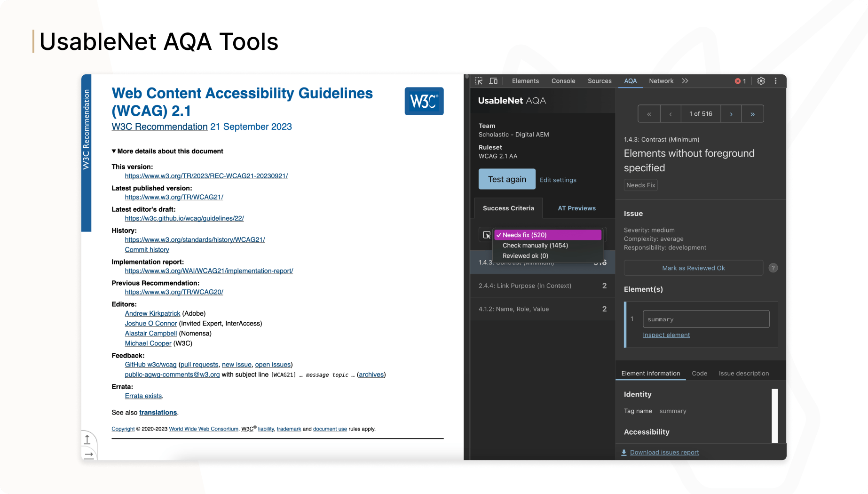Viewport: 868px width, 494px height.
Task: Select the Element information tab
Action: click(651, 374)
